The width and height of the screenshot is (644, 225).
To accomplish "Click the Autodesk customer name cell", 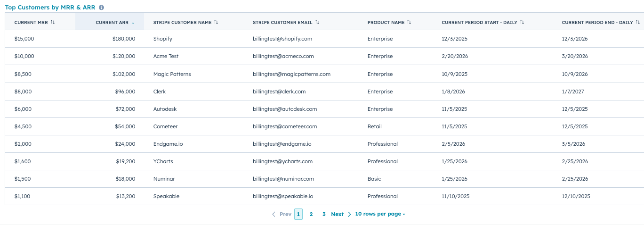I will click(165, 109).
